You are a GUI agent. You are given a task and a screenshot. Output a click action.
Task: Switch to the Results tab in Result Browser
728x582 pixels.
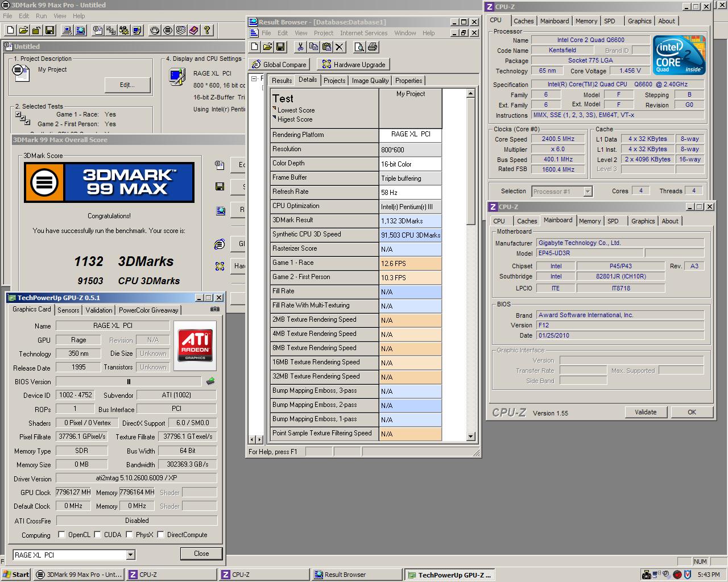(282, 81)
